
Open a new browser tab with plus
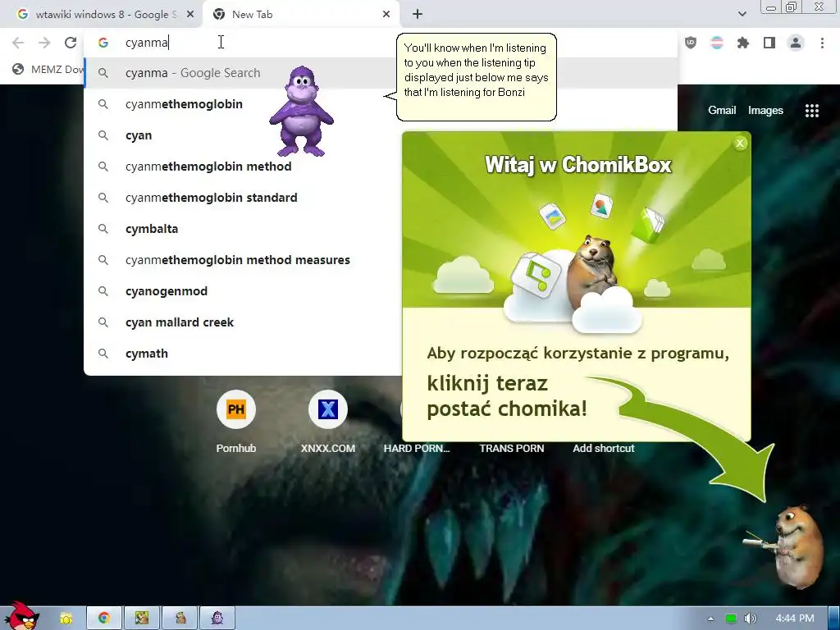click(x=418, y=15)
